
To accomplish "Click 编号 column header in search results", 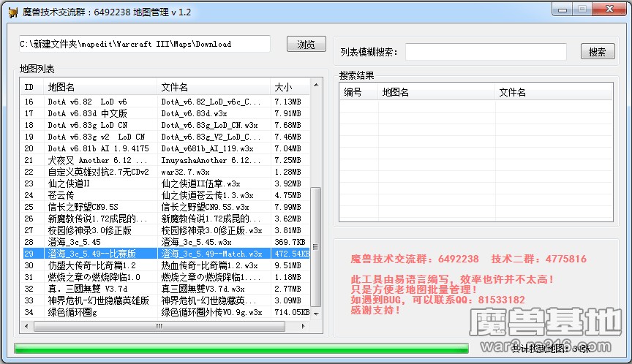I will 358,92.
